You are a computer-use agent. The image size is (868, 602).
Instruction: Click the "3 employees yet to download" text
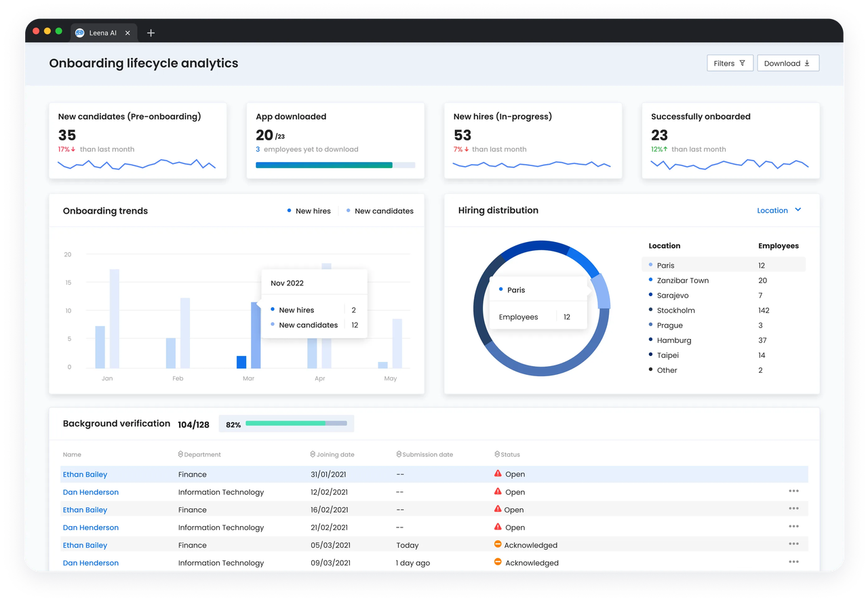307,149
